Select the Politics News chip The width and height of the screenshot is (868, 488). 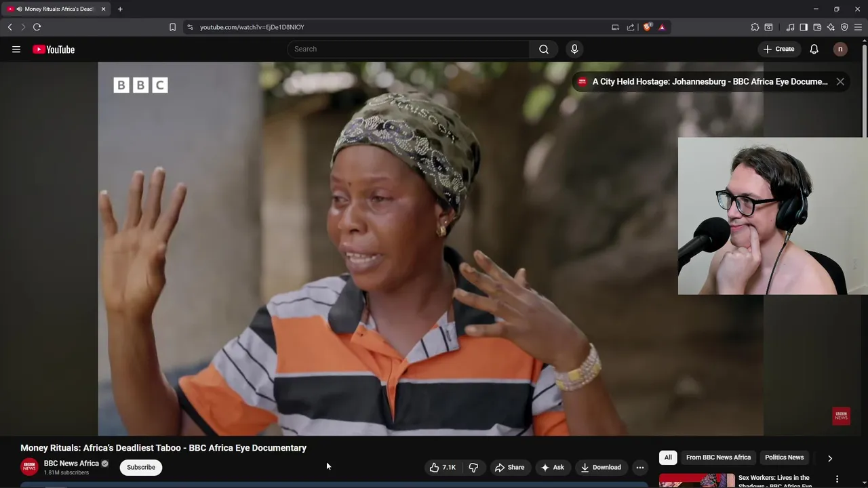tap(784, 457)
